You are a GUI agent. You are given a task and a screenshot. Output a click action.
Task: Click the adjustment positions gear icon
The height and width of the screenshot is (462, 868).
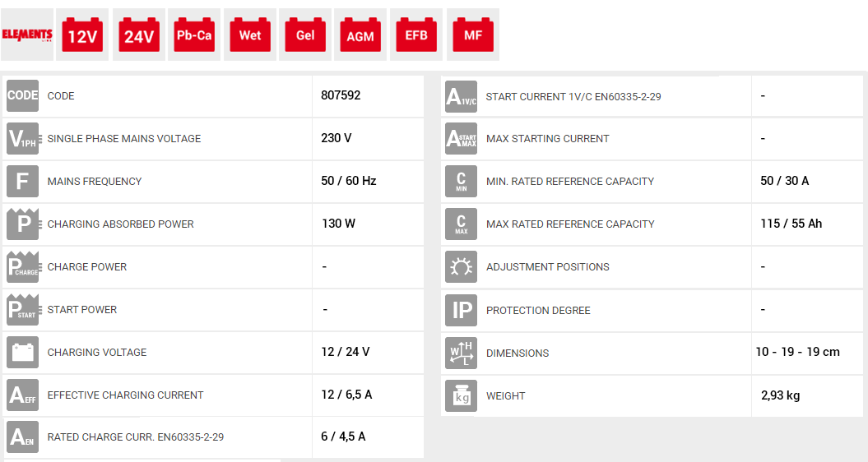click(461, 267)
